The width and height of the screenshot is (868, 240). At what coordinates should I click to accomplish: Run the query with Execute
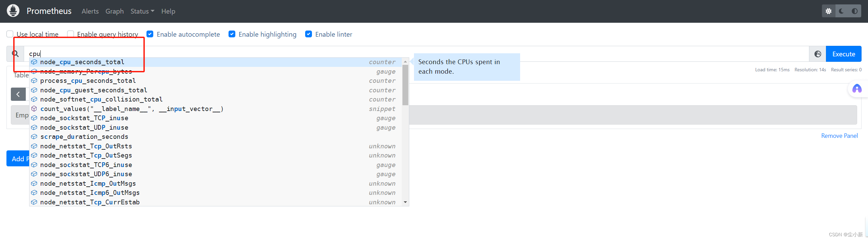pyautogui.click(x=844, y=54)
